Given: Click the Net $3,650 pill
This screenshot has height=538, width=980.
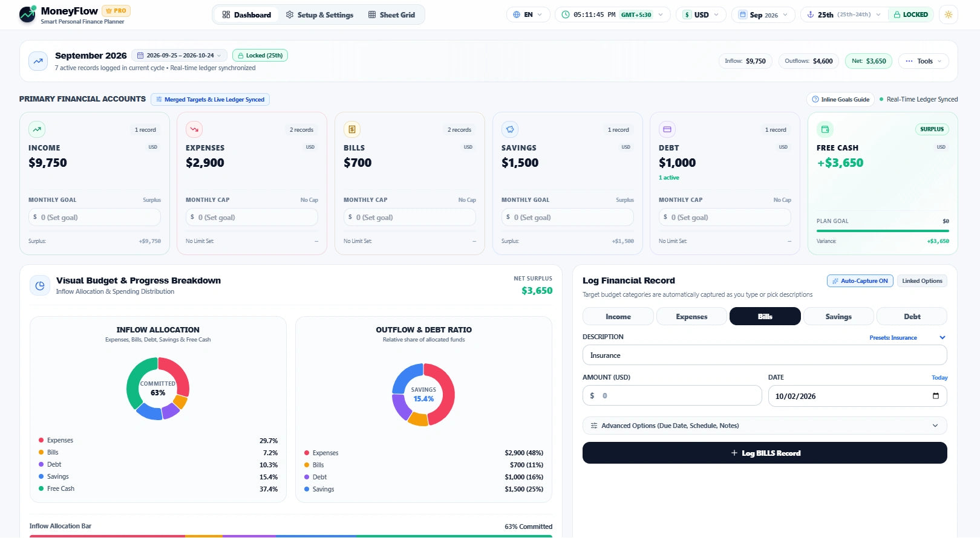Looking at the screenshot, I should coord(868,61).
